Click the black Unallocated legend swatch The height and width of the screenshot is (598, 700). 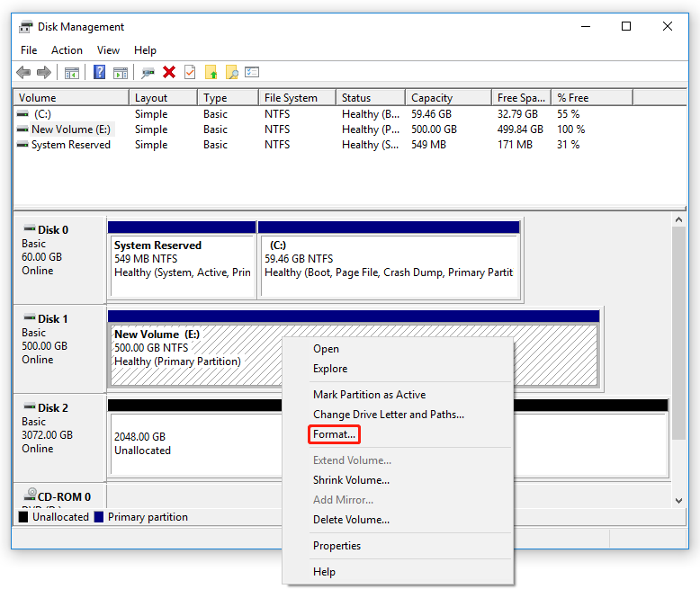[x=23, y=517]
